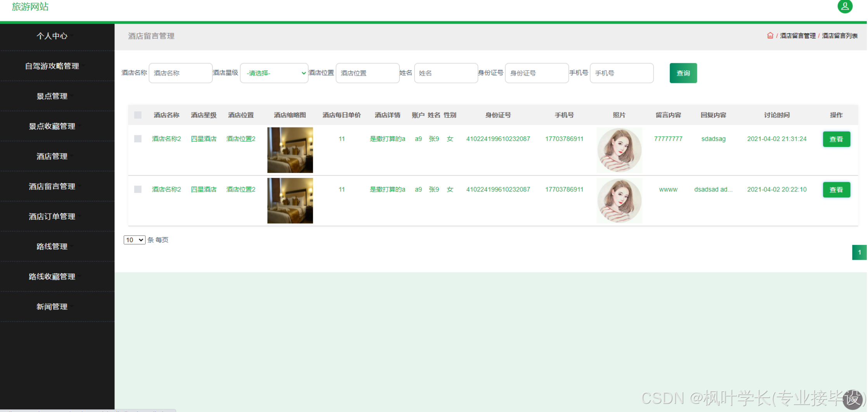Go to page 1 in pagination

click(x=859, y=252)
